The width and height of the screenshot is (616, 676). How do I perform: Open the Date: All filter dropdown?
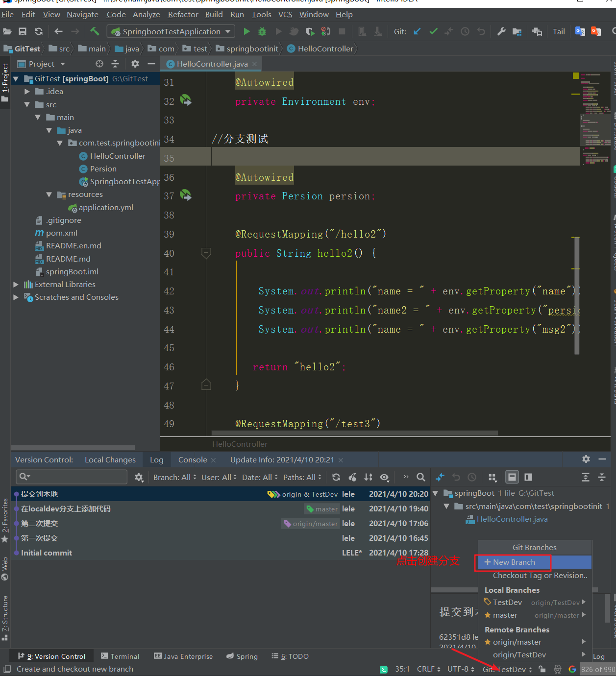pos(260,477)
